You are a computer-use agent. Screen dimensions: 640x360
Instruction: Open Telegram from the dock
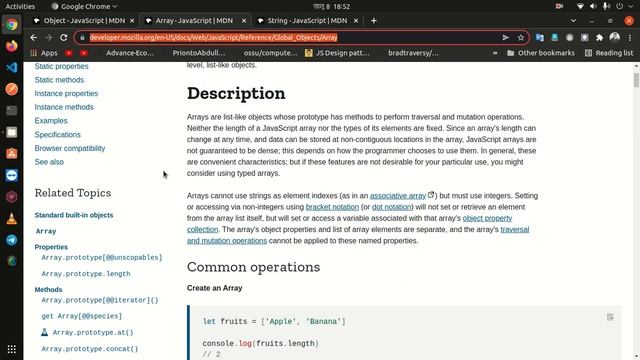[x=11, y=240]
